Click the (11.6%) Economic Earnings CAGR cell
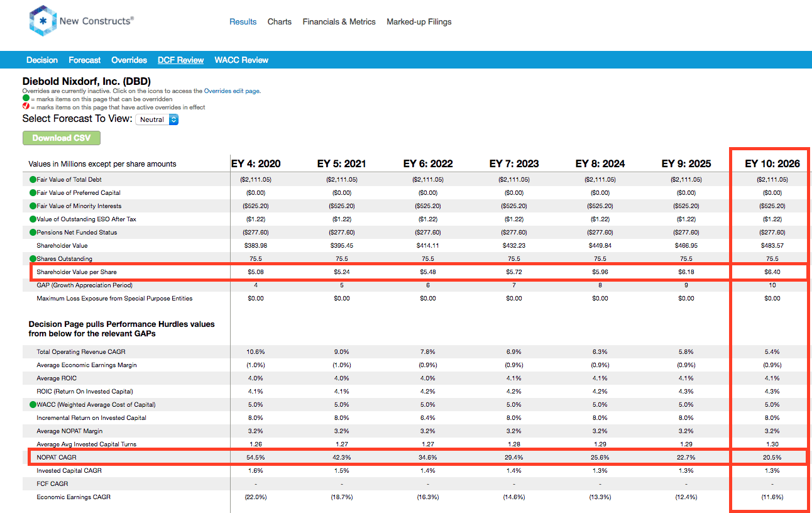The image size is (812, 513). [x=772, y=497]
